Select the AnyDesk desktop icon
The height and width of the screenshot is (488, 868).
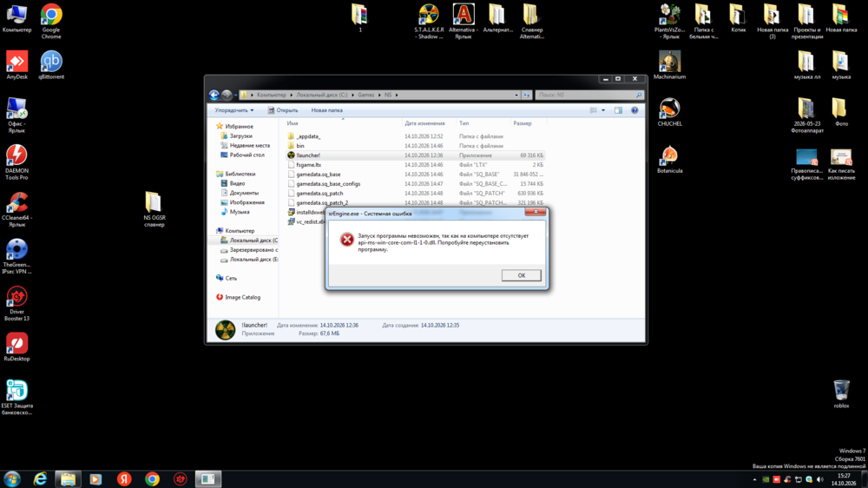(x=16, y=65)
